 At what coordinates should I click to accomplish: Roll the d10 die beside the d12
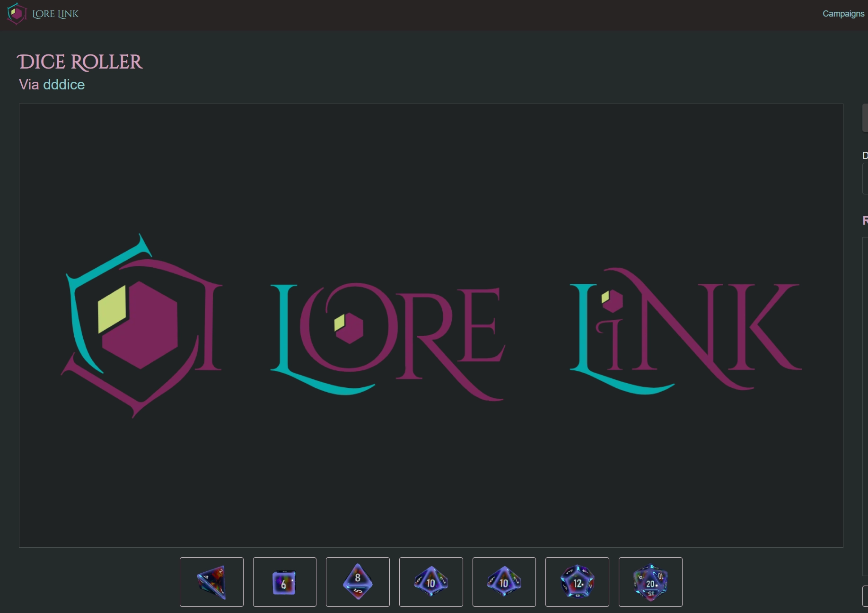click(x=504, y=582)
